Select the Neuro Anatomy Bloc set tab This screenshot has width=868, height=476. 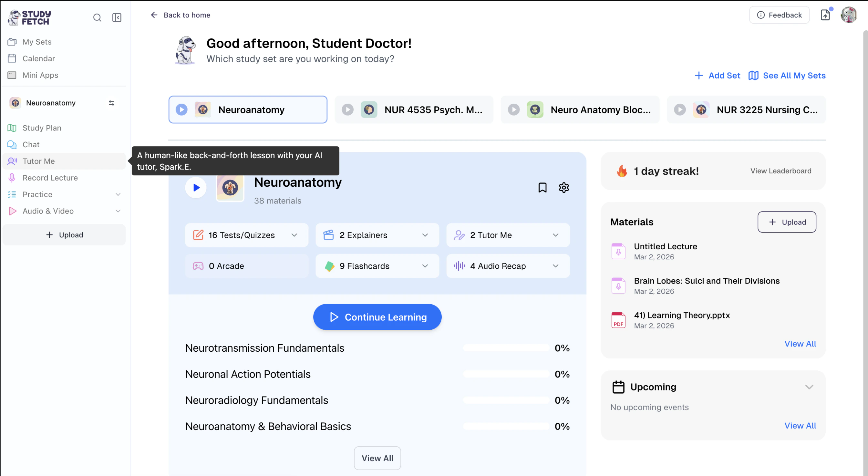coord(580,110)
